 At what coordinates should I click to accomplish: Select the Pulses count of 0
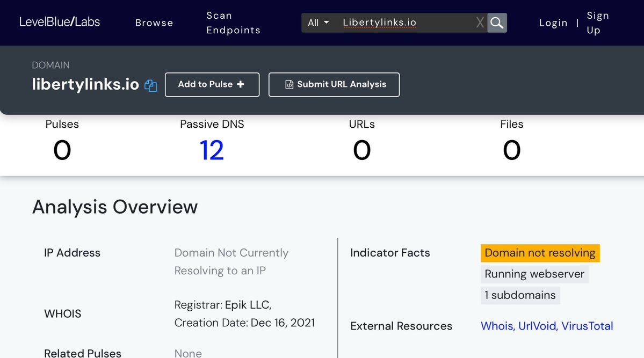[x=62, y=150]
